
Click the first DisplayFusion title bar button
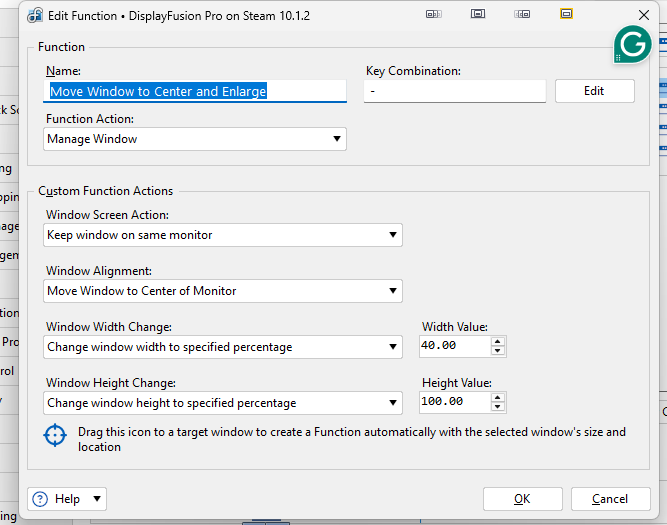(433, 14)
